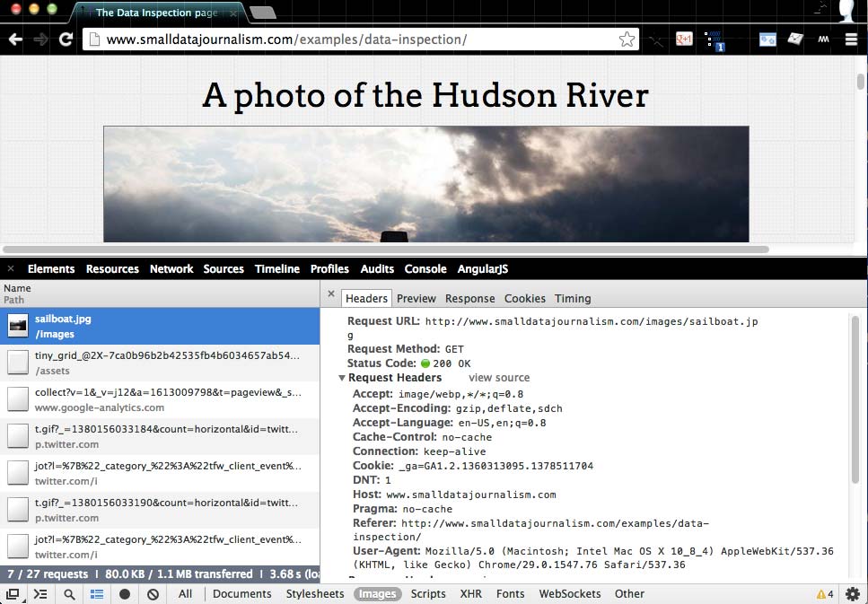The width and height of the screenshot is (868, 604).
Task: Toggle the Images filter
Action: click(378, 594)
